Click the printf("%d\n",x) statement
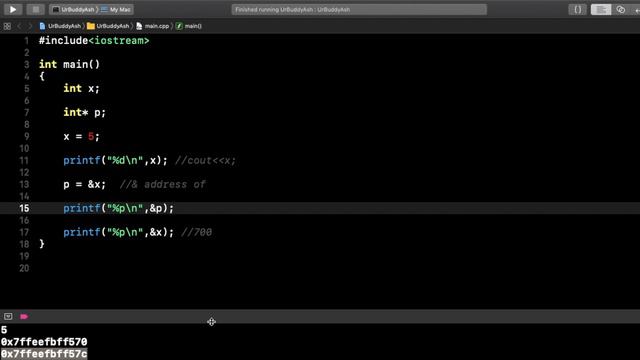 coord(115,160)
